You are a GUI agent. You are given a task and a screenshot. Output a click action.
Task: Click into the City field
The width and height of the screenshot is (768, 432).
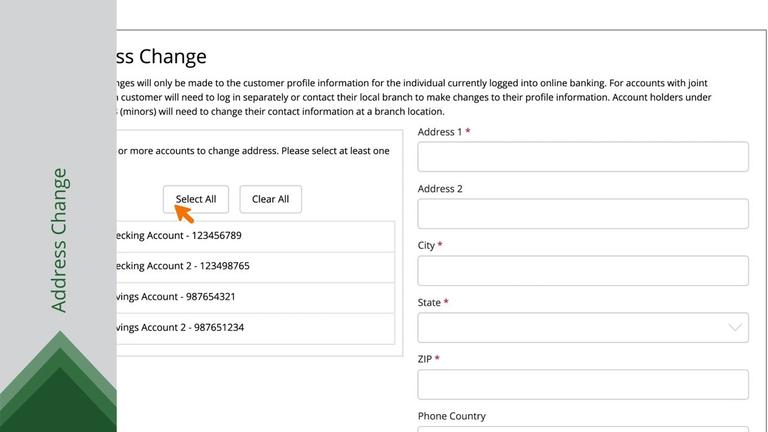583,270
